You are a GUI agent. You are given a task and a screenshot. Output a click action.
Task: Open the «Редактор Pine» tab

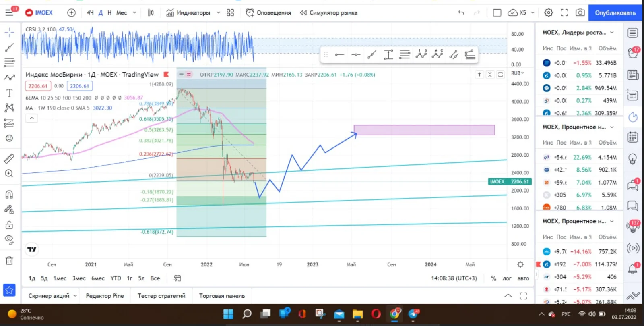click(105, 296)
